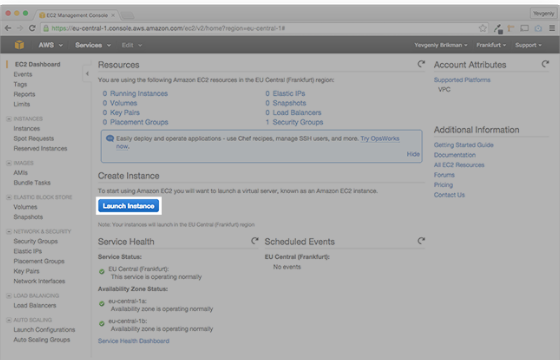Collapse the IMAGES sidebar section
The width and height of the screenshot is (560, 360).
[9, 163]
